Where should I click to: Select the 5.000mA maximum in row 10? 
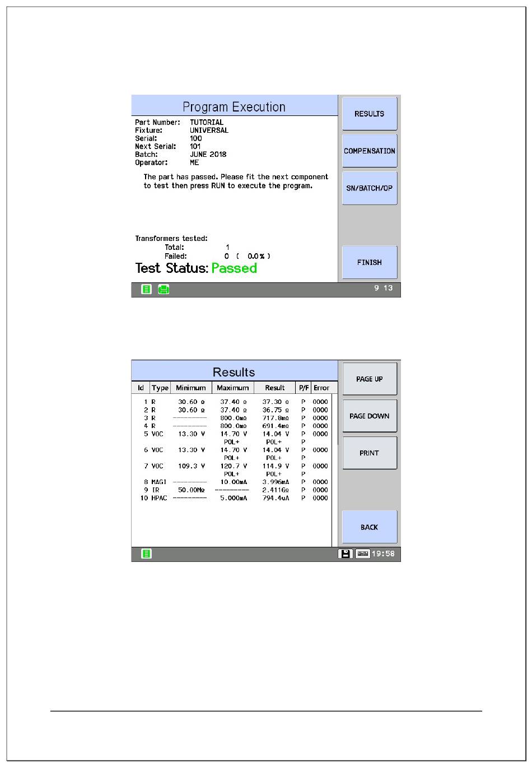[x=234, y=498]
